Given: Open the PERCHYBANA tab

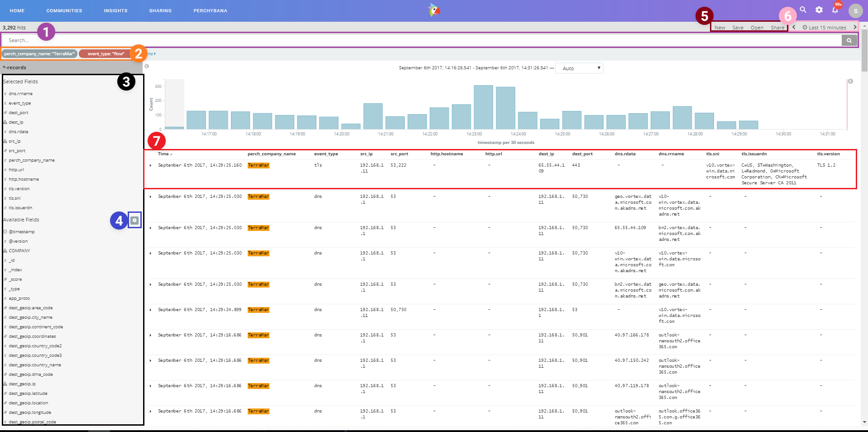Looking at the screenshot, I should coord(210,10).
